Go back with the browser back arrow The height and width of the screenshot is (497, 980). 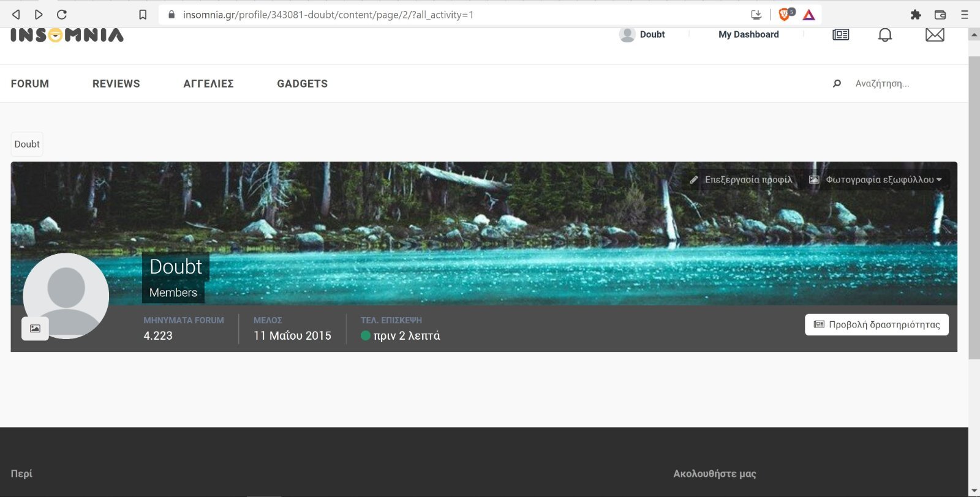tap(16, 15)
